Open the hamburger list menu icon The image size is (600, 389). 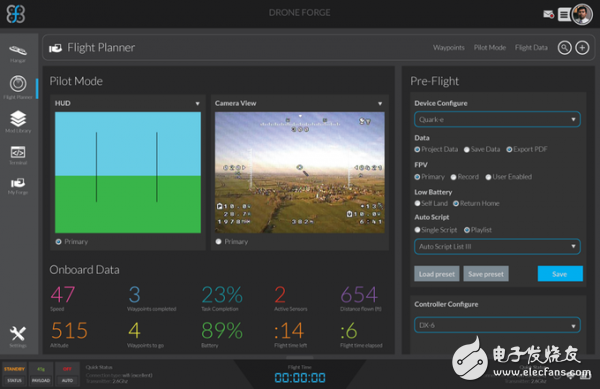(563, 15)
